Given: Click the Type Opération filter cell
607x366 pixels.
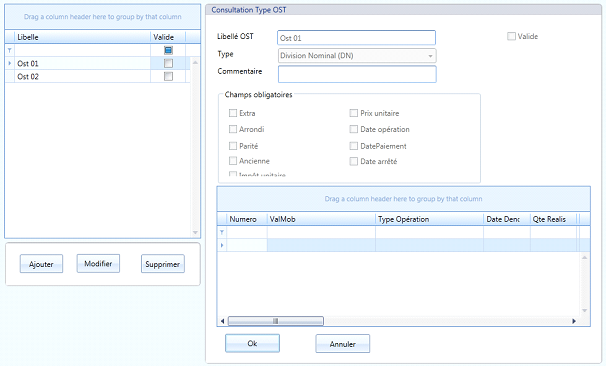Looking at the screenshot, I should point(430,232).
